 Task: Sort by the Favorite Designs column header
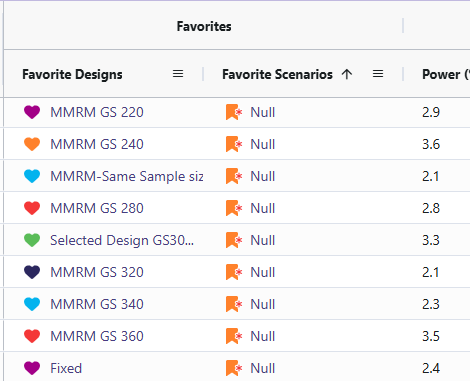72,74
